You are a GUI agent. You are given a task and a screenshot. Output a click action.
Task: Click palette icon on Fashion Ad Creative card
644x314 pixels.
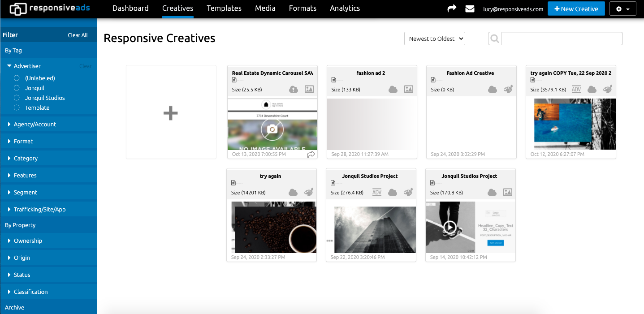pos(508,89)
